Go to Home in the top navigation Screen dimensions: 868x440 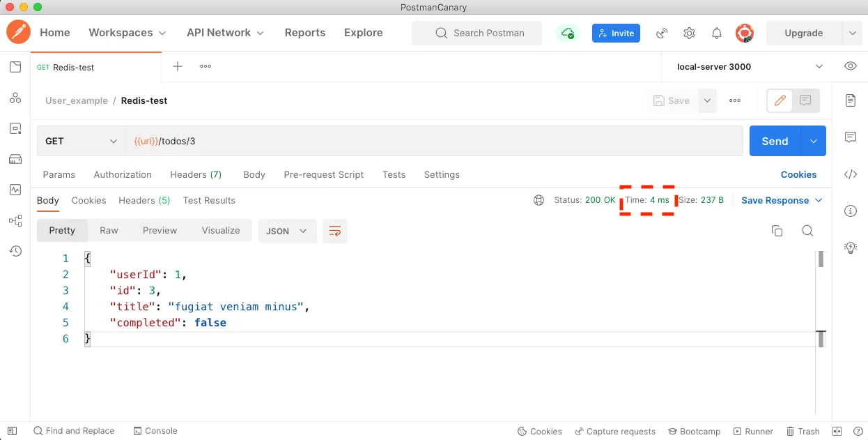click(x=55, y=33)
